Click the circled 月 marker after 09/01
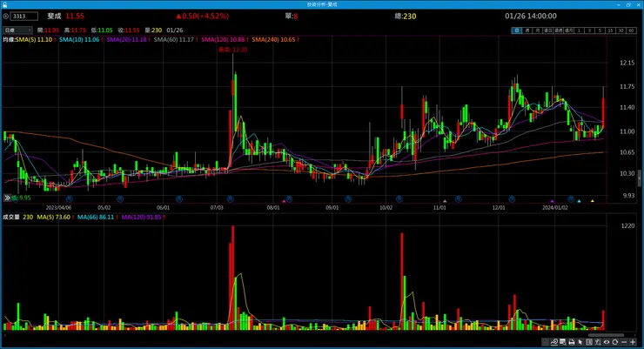This screenshot has height=349, width=644. [x=348, y=198]
